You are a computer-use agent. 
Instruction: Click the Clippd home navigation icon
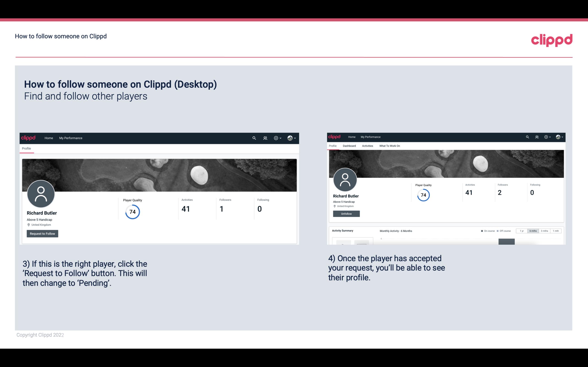click(48, 137)
